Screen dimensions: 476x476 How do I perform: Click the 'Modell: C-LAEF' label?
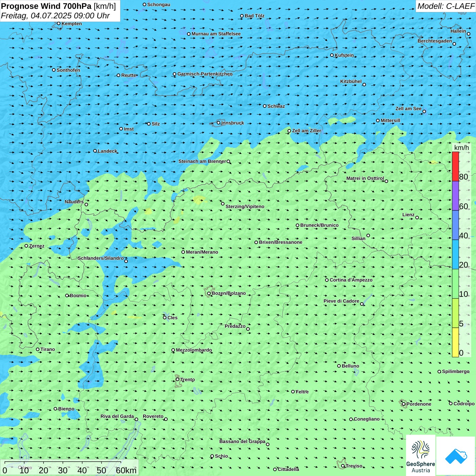pos(446,6)
